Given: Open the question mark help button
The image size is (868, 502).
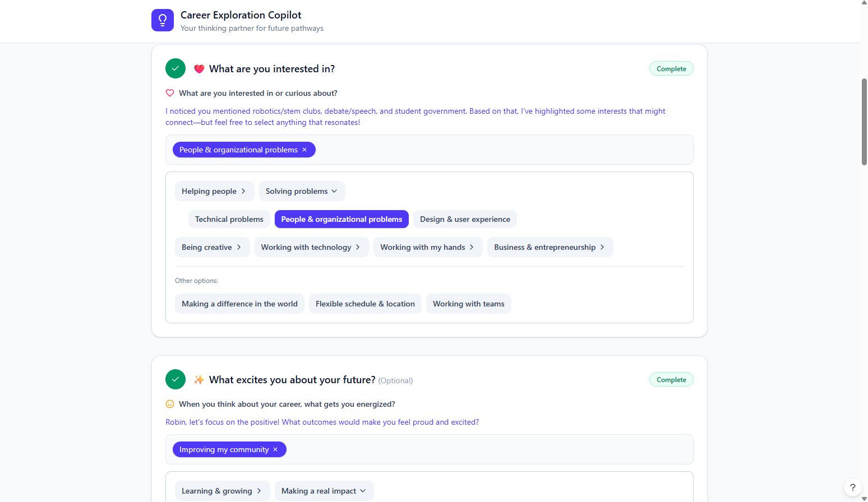Looking at the screenshot, I should pyautogui.click(x=853, y=487).
